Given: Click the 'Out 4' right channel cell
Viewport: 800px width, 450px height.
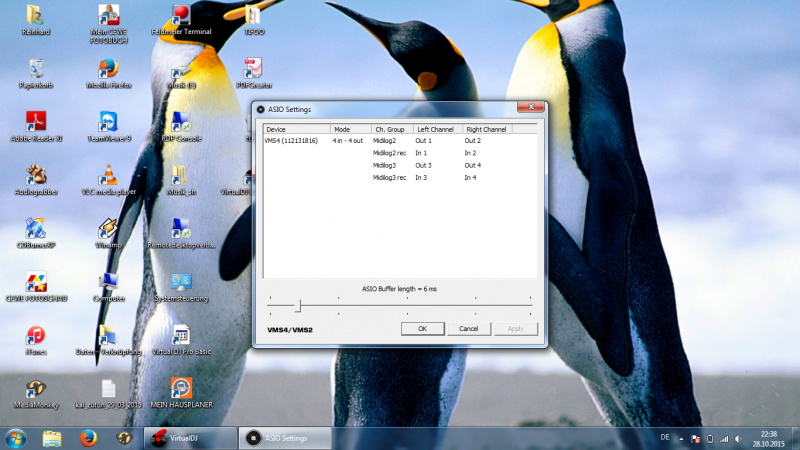Looking at the screenshot, I should tap(472, 165).
